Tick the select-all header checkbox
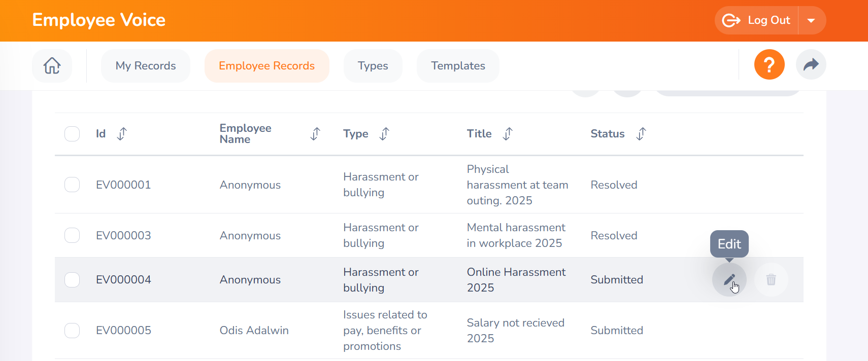The height and width of the screenshot is (361, 868). pyautogui.click(x=72, y=134)
